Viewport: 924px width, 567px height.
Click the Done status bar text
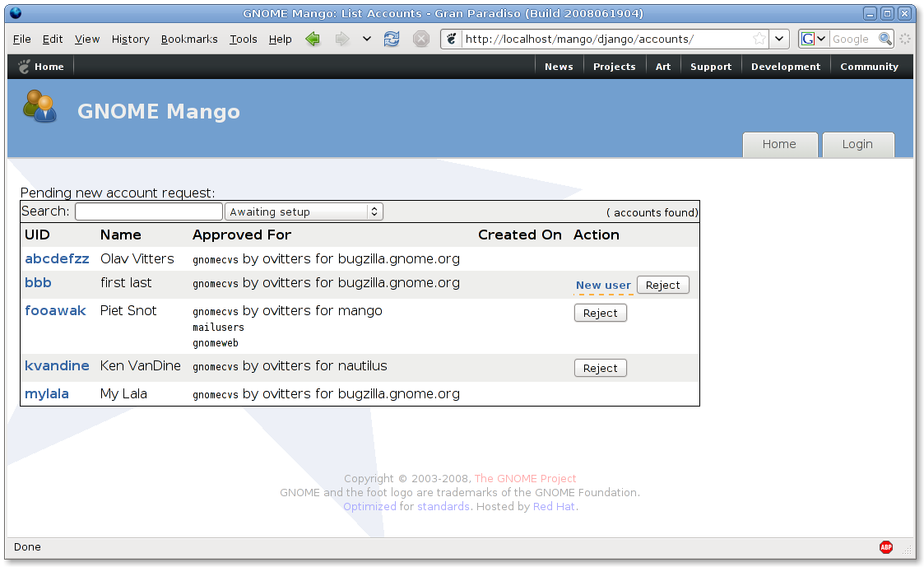[27, 547]
